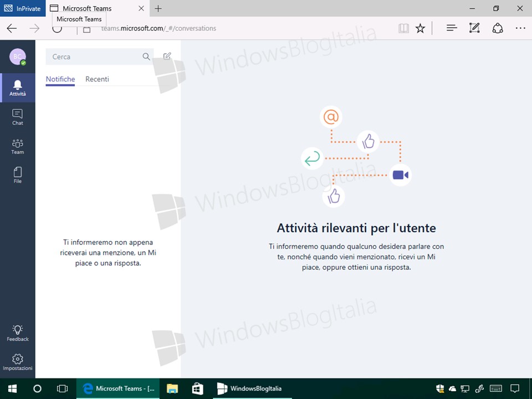Click the search magnifier icon
The width and height of the screenshot is (532, 399).
click(146, 57)
